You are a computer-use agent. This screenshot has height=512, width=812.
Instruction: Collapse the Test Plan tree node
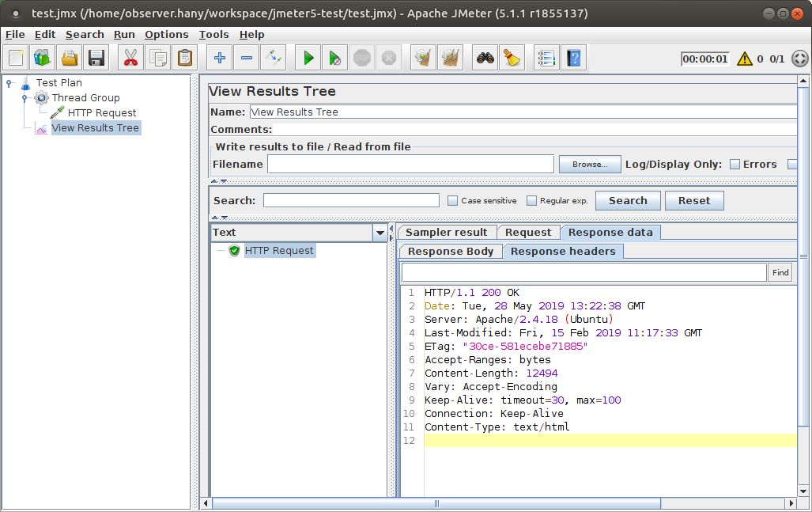click(x=9, y=82)
